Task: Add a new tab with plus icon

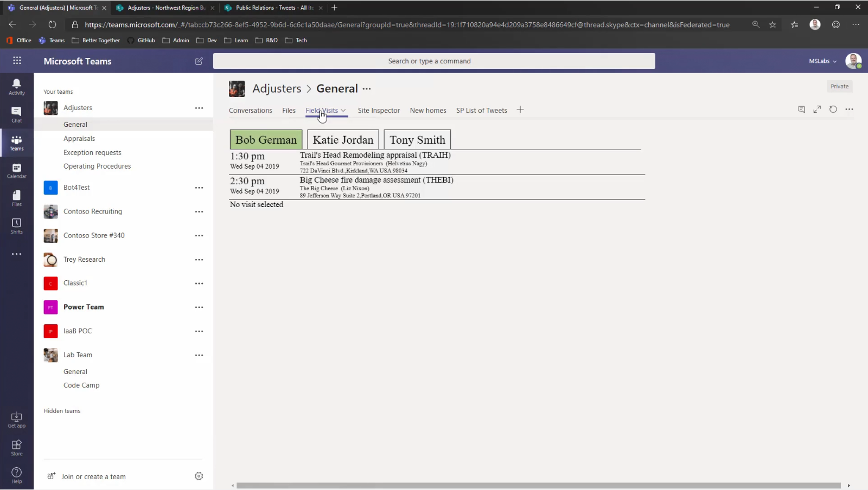Action: tap(520, 109)
